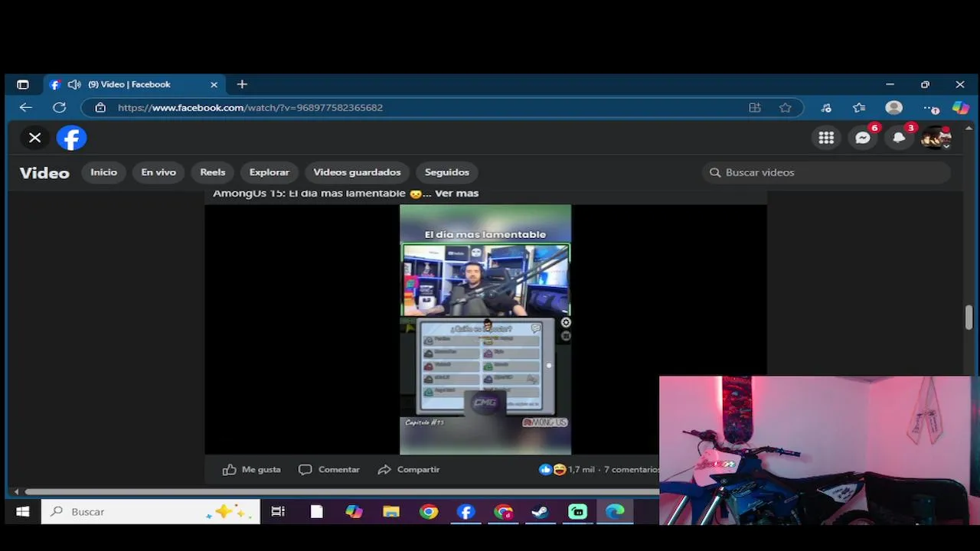This screenshot has height=551, width=980.
Task: Open the Windows Start menu
Action: 22,512
